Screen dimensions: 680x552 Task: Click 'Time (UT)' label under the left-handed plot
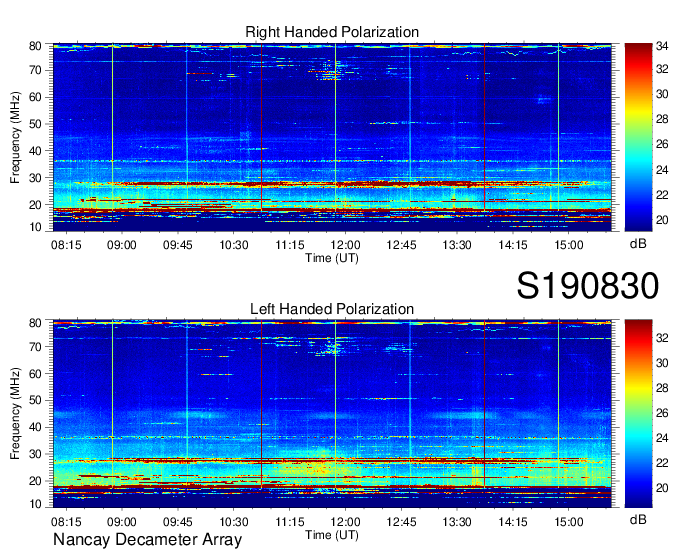(332, 535)
